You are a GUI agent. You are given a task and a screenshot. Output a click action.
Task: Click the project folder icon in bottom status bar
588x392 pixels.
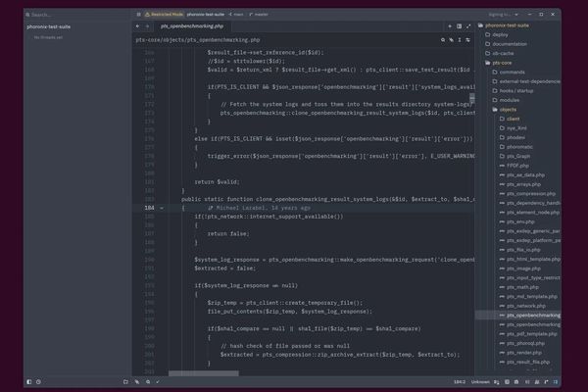126,382
